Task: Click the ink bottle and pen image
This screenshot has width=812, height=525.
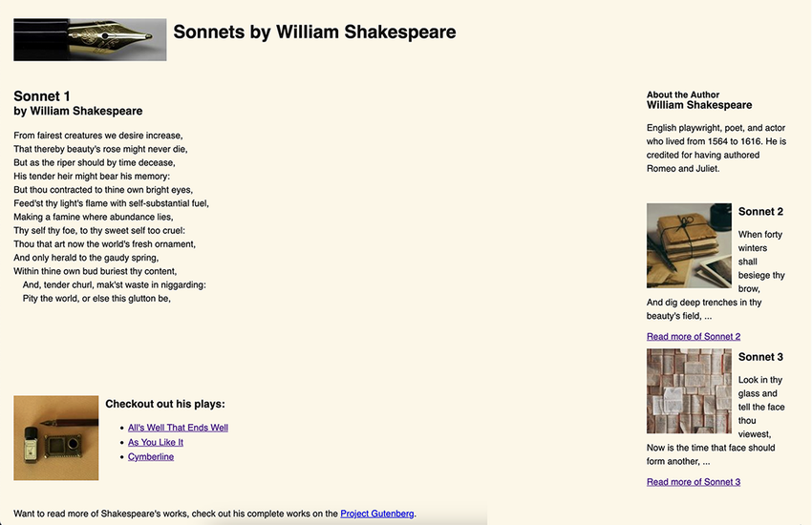Action: pos(55,437)
